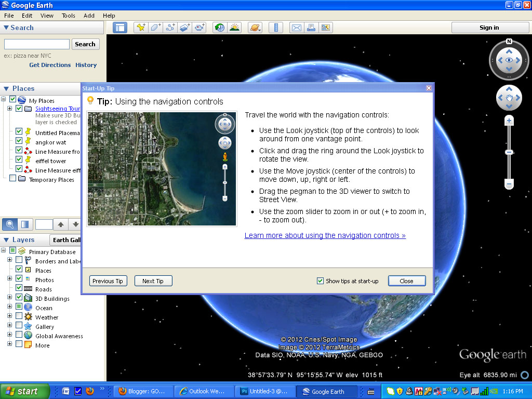The width and height of the screenshot is (532, 399).
Task: Click the Next Tip button
Action: [153, 281]
